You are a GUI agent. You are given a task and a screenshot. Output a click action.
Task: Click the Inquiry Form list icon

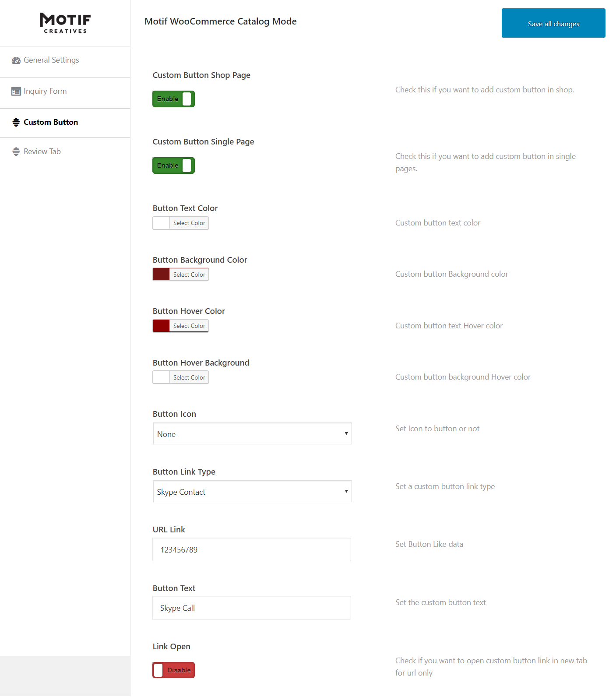[x=16, y=92]
